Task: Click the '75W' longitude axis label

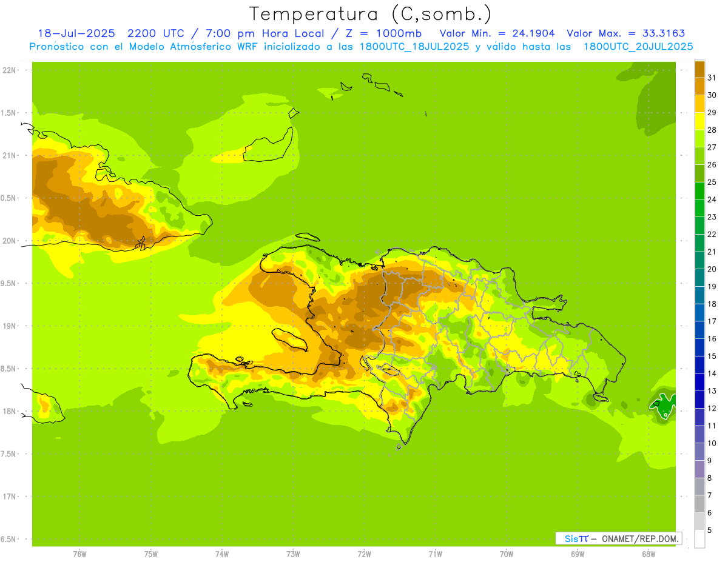Action: 150,554
